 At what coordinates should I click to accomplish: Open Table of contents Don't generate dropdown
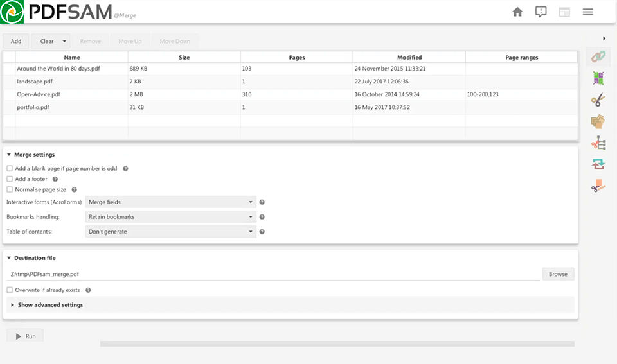tap(170, 232)
